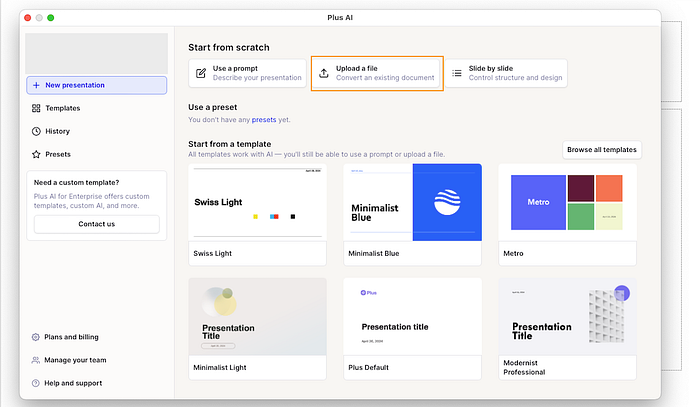
Task: Click the Swiss Light caption text
Action: click(x=212, y=253)
